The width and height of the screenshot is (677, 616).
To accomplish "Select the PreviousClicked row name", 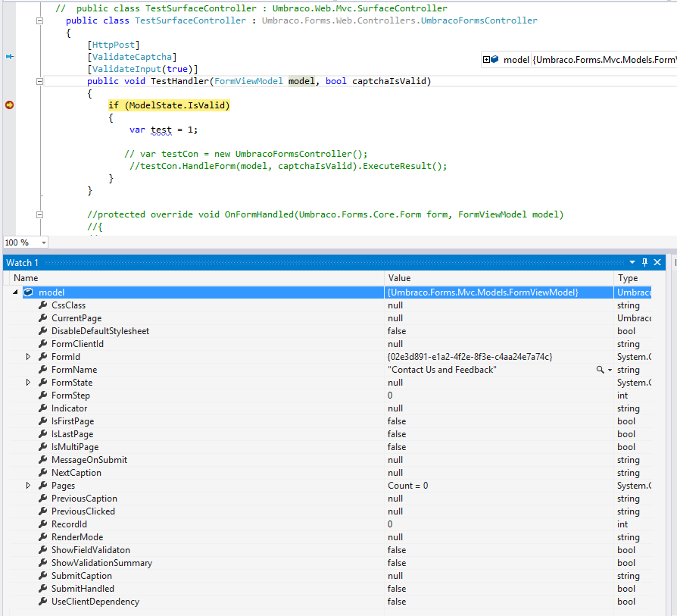I will (x=83, y=511).
